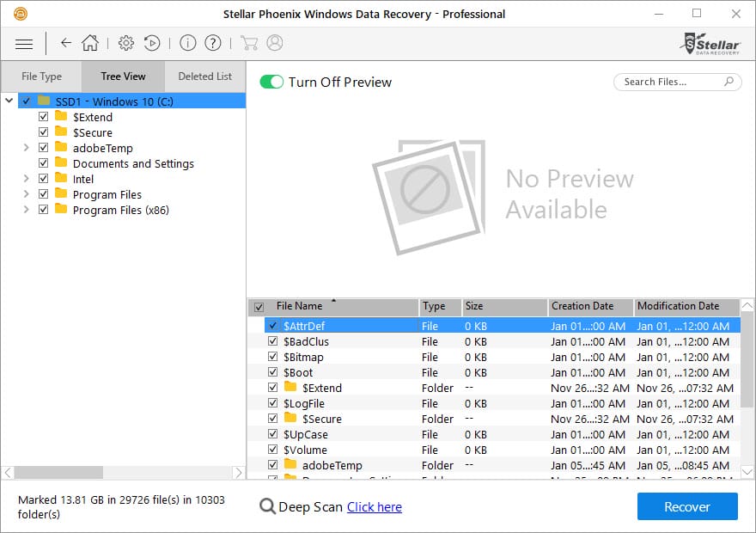Expand the adobeTemp tree folder
This screenshot has height=533, width=756.
point(27,148)
